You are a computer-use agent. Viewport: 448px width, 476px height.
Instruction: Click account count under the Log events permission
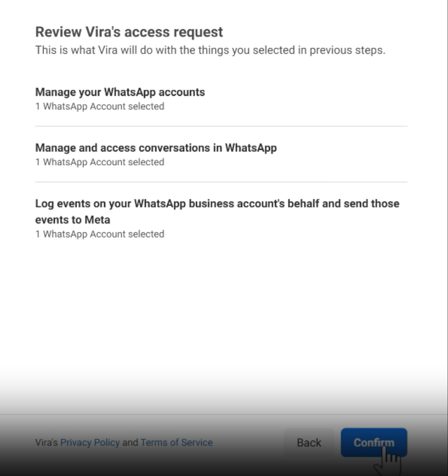pyautogui.click(x=100, y=234)
